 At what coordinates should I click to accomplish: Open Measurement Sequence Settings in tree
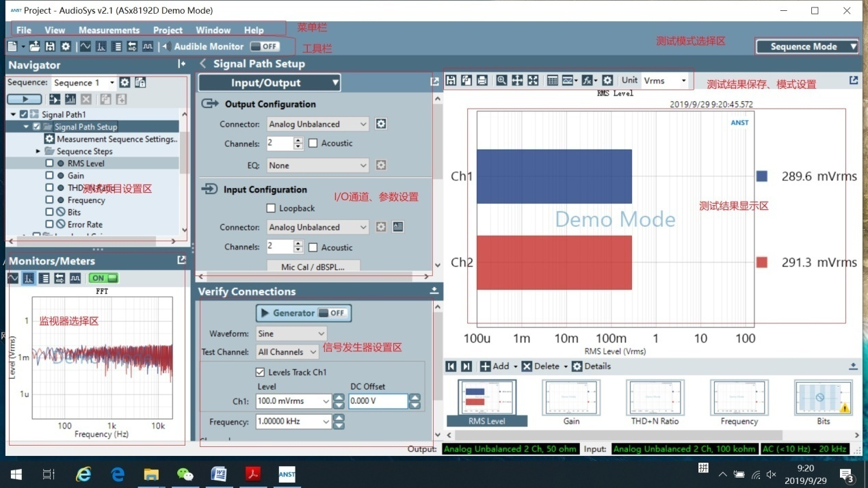[x=111, y=139]
